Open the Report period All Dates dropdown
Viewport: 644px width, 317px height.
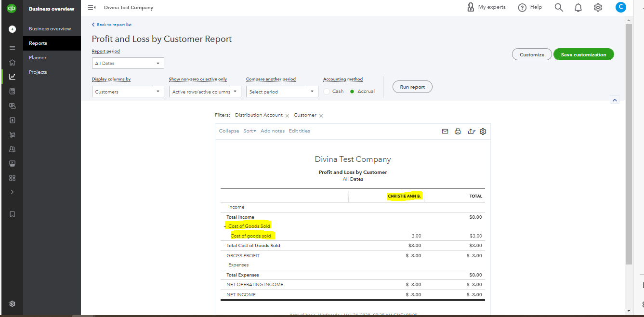[x=128, y=63]
